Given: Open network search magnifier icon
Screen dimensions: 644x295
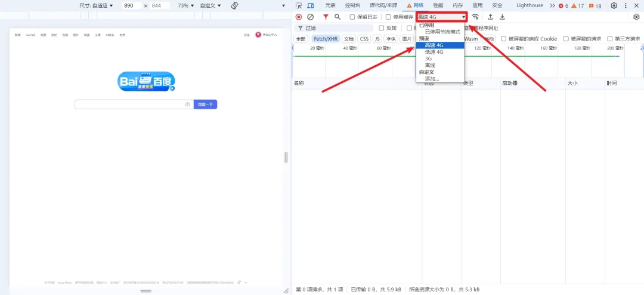Looking at the screenshot, I should pos(337,17).
